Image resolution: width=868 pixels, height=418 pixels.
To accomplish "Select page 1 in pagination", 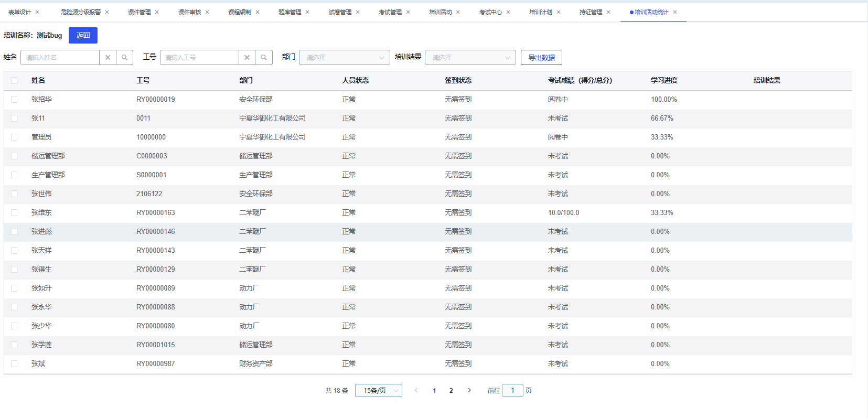I will click(x=434, y=390).
